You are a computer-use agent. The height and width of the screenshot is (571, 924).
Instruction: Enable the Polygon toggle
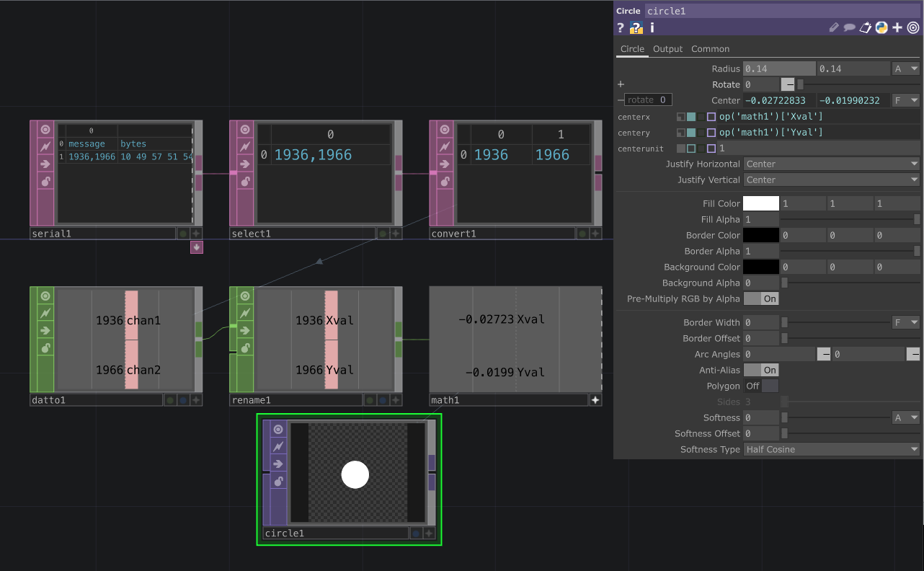[761, 386]
